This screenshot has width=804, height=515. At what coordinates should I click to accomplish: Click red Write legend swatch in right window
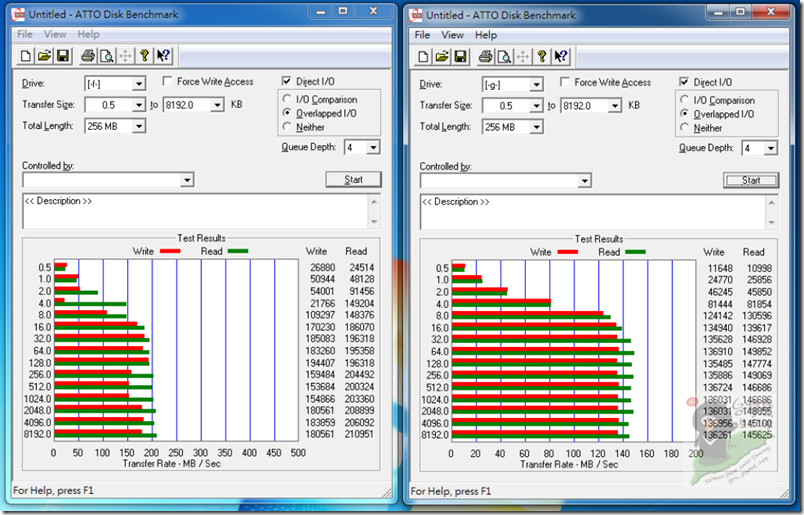point(567,252)
